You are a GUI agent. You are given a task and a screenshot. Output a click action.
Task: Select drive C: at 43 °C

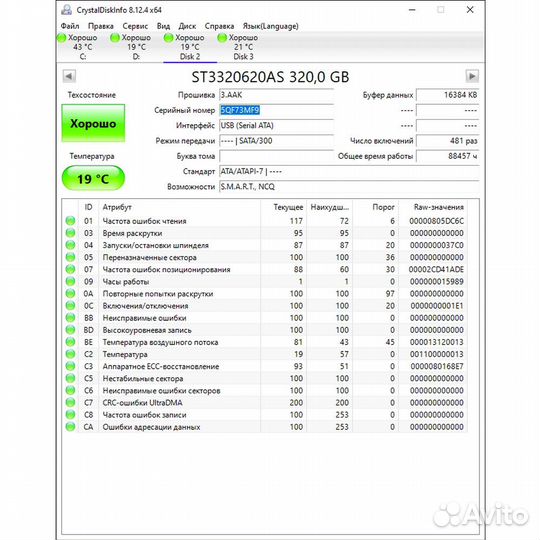tap(83, 47)
